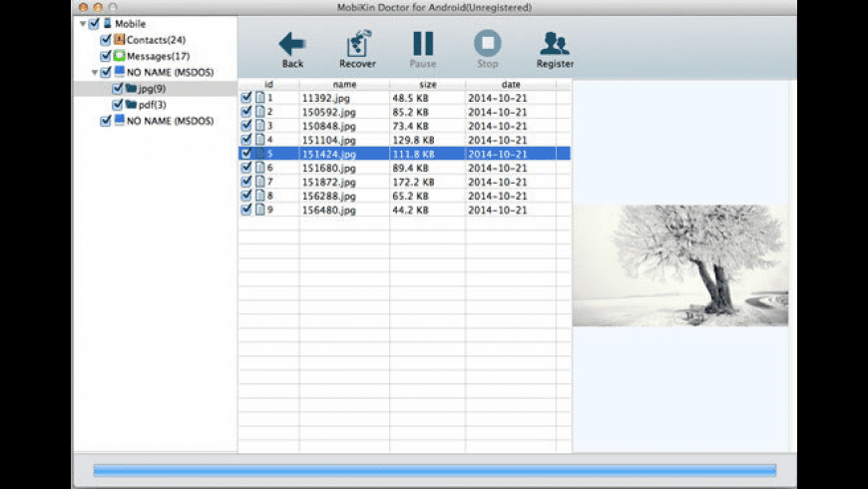Click the Messages(17) speech bubble icon

[x=119, y=55]
